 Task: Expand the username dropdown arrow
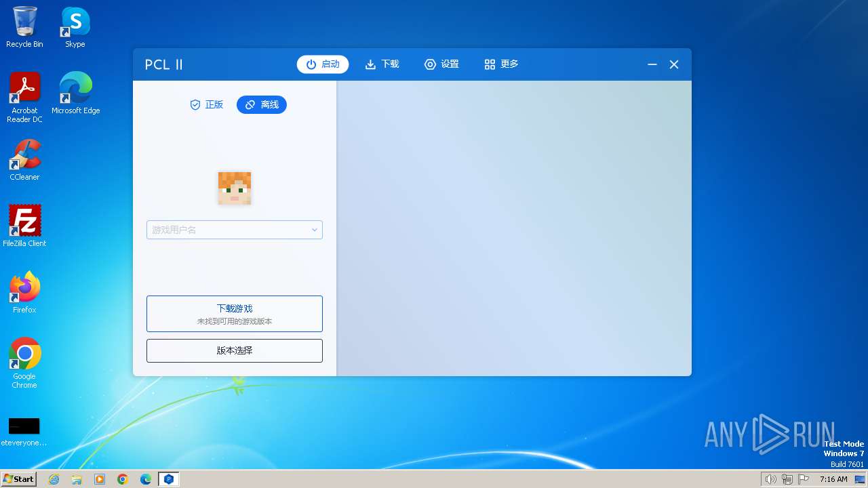(x=315, y=230)
